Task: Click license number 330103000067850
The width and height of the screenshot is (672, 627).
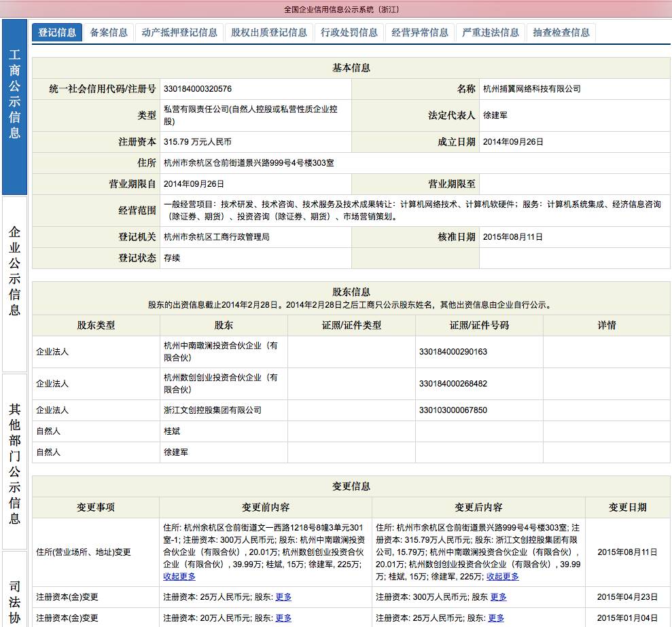Action: coord(453,410)
